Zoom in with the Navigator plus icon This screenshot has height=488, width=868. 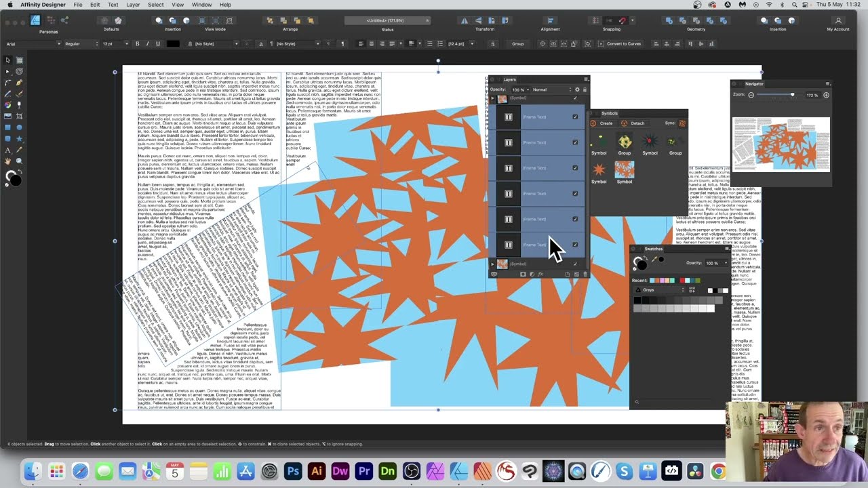click(826, 95)
